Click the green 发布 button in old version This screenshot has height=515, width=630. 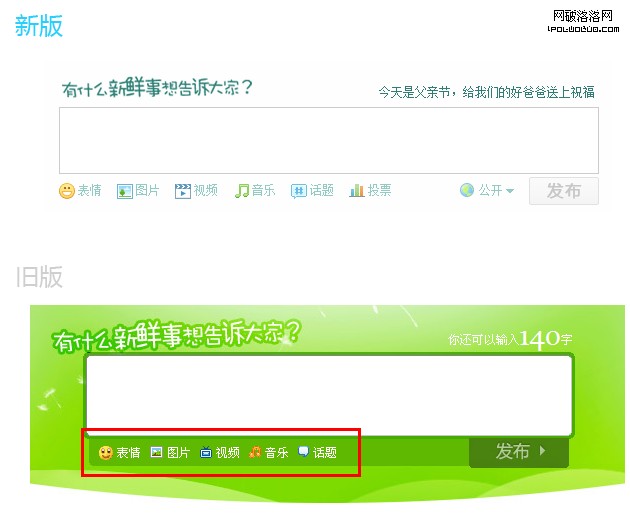[519, 452]
